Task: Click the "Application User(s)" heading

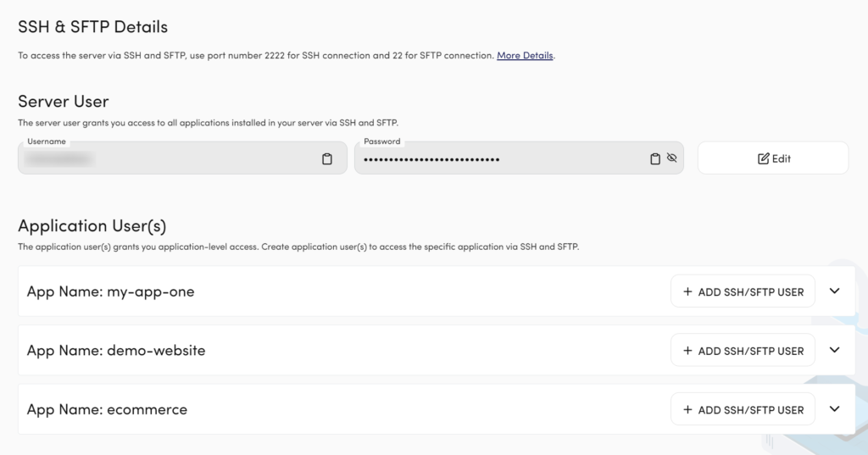Action: [x=92, y=226]
